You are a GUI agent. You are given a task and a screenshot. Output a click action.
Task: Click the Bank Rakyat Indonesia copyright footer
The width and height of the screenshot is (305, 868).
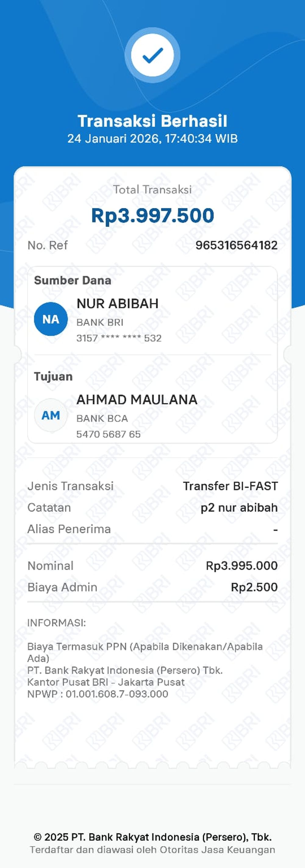click(152, 837)
